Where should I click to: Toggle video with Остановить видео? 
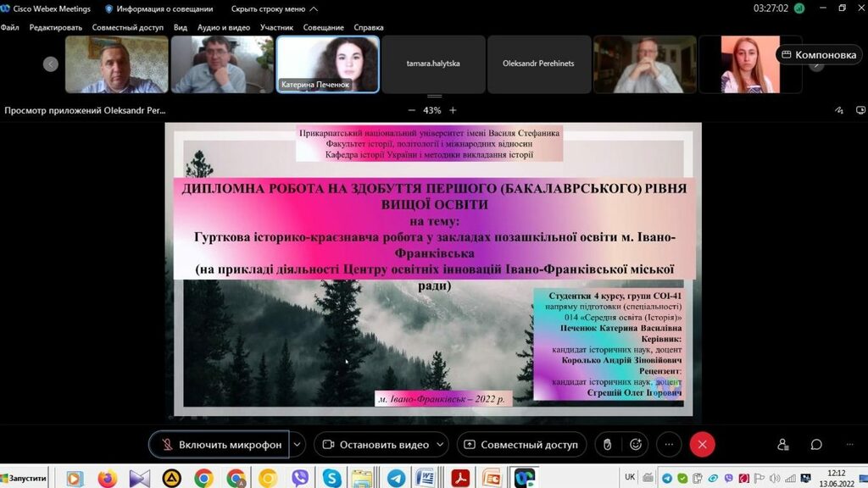pos(376,445)
